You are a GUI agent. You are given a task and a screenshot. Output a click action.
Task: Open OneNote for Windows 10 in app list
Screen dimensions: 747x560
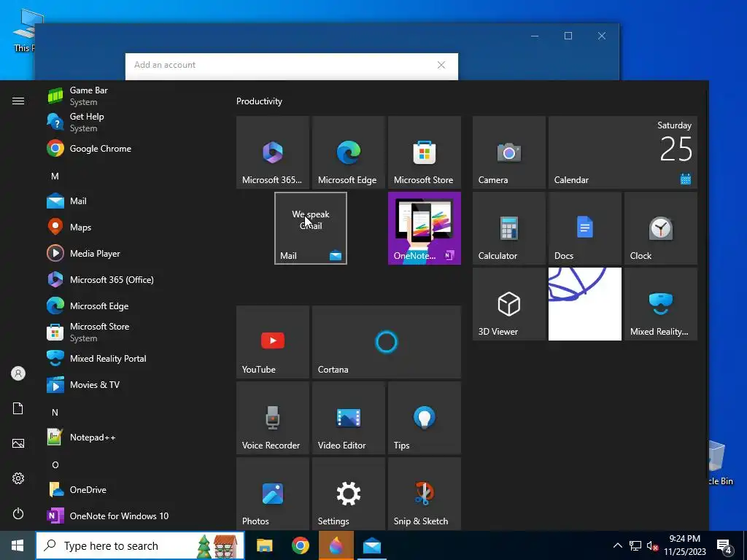tap(131, 516)
